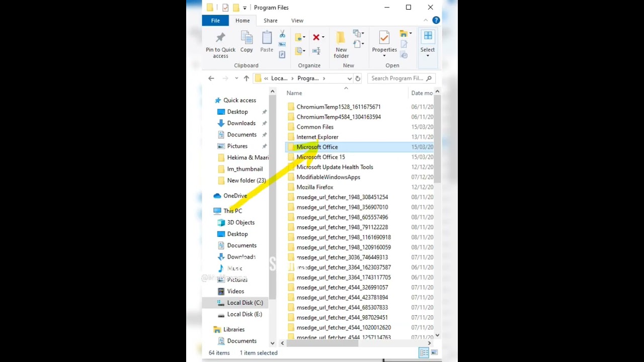This screenshot has height=362, width=644.
Task: Go up one level with up arrow
Action: click(x=246, y=78)
